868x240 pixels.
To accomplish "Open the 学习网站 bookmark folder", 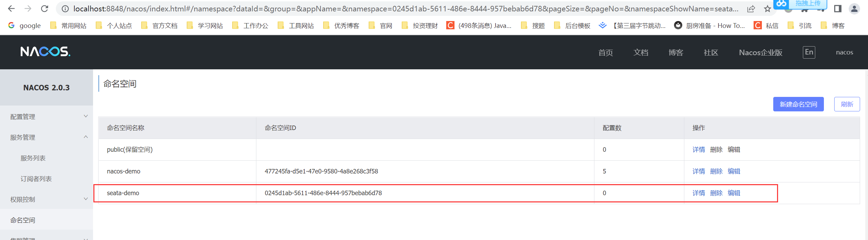I will (205, 26).
